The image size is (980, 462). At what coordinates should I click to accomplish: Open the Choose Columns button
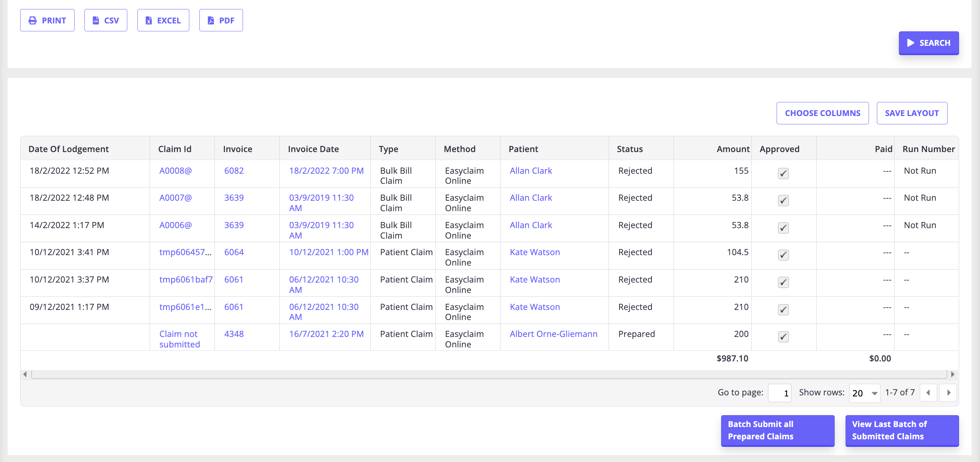pyautogui.click(x=822, y=113)
